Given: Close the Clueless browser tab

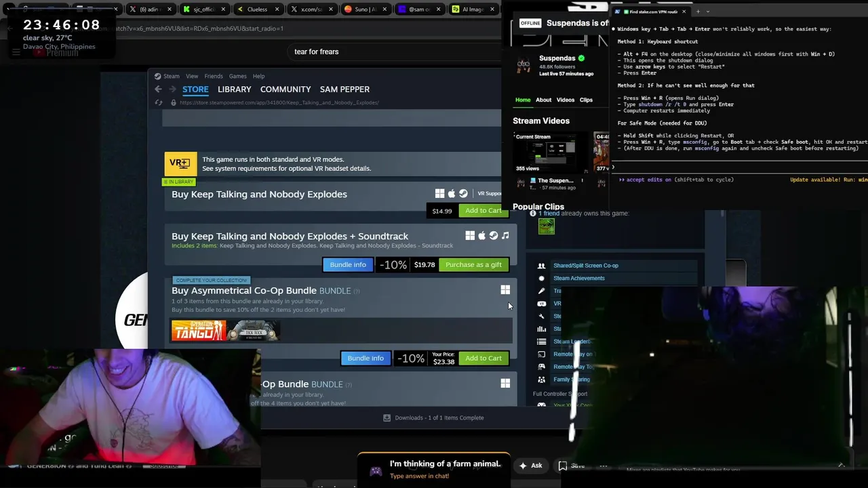Looking at the screenshot, I should click(x=277, y=9).
